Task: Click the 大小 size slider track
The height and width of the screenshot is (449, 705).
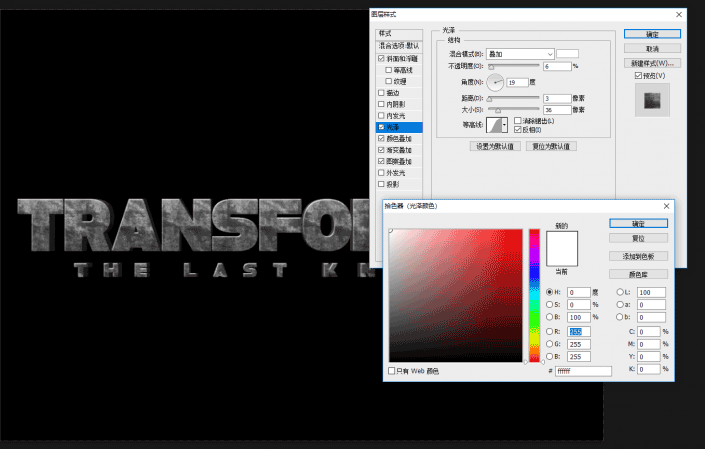Action: click(x=513, y=110)
